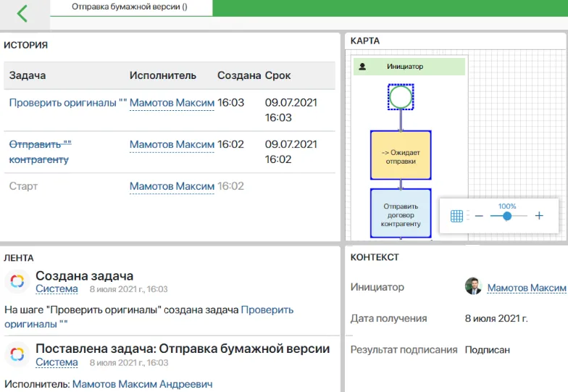This screenshot has width=568, height=392.
Task: Click the initiator avatar photo in context
Action: pos(473,287)
